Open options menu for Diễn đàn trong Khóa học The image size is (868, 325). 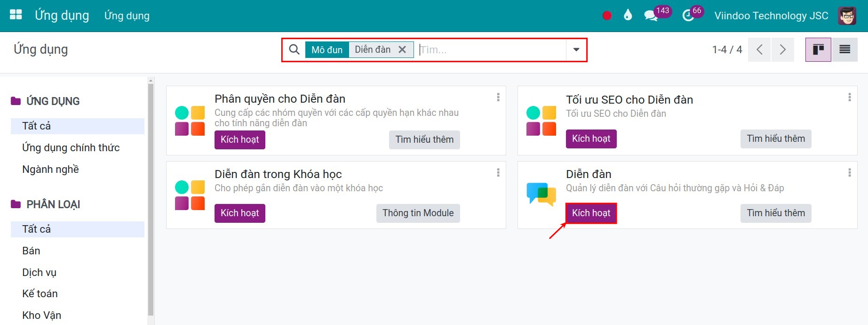coord(498,172)
